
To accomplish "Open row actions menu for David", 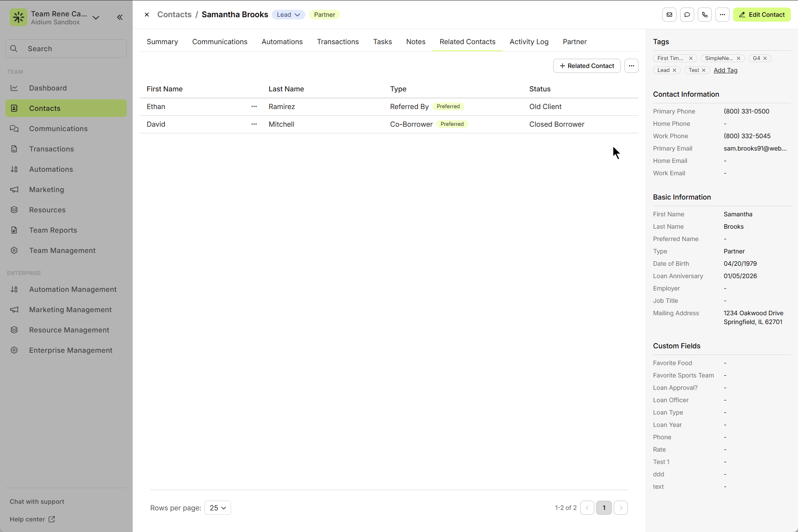I will click(254, 124).
